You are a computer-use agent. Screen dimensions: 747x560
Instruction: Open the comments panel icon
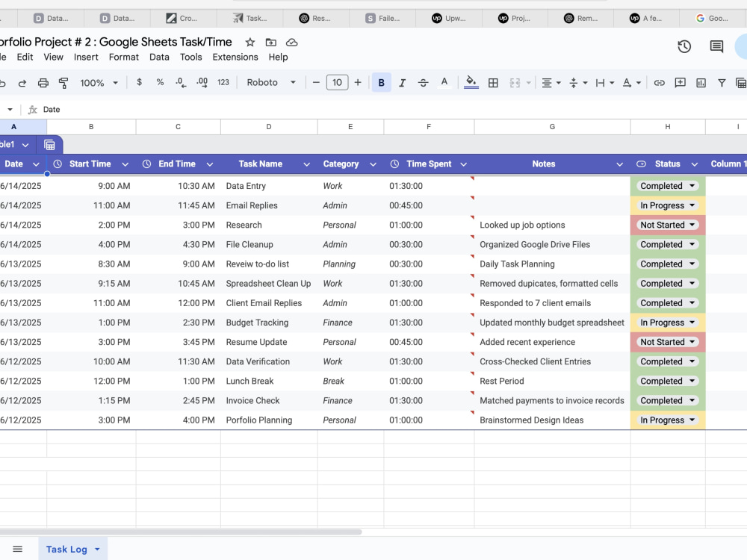point(716,46)
